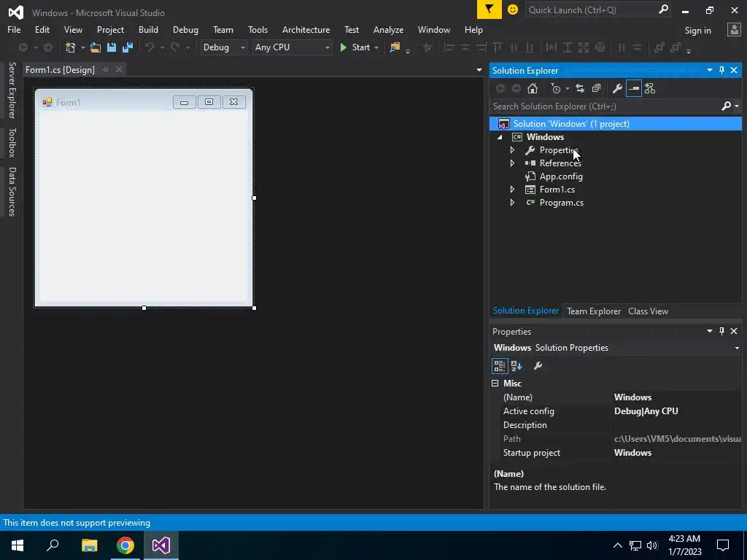Click Collapse All icon in Solution Explorer
The width and height of the screenshot is (747, 560).
click(596, 88)
